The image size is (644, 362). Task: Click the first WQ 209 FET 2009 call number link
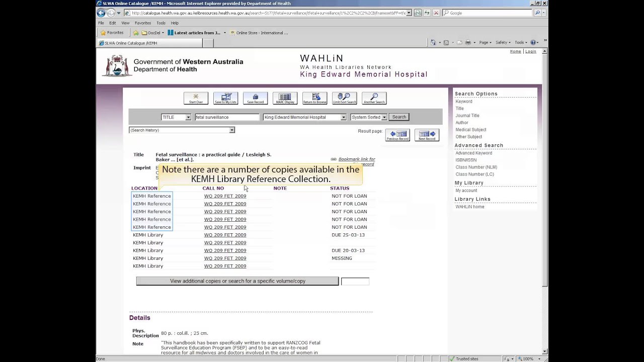[x=225, y=196]
